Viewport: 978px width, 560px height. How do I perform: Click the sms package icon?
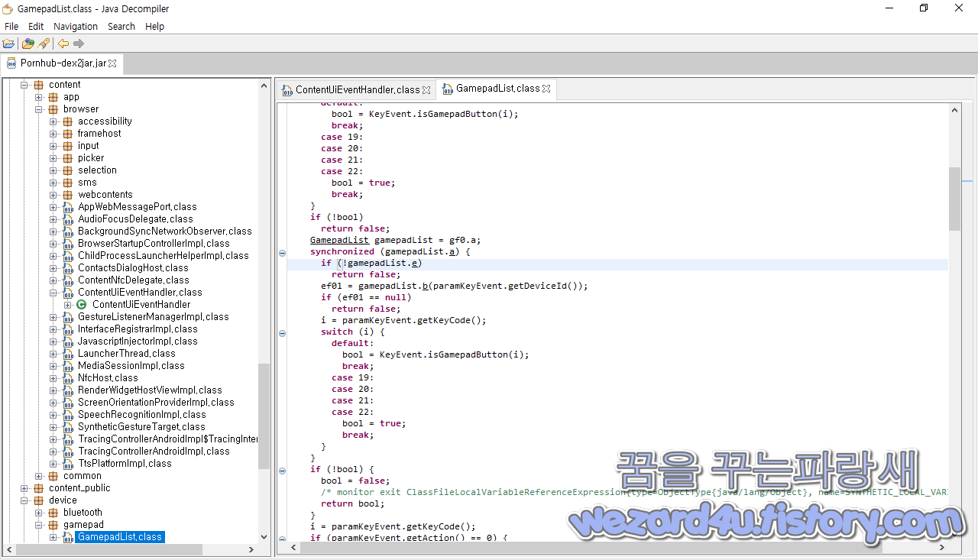(x=67, y=183)
